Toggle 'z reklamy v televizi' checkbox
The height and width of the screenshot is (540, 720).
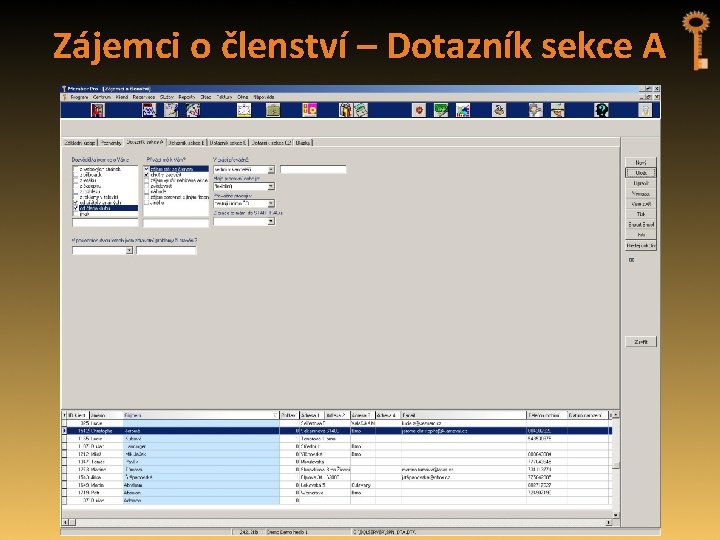point(76,197)
